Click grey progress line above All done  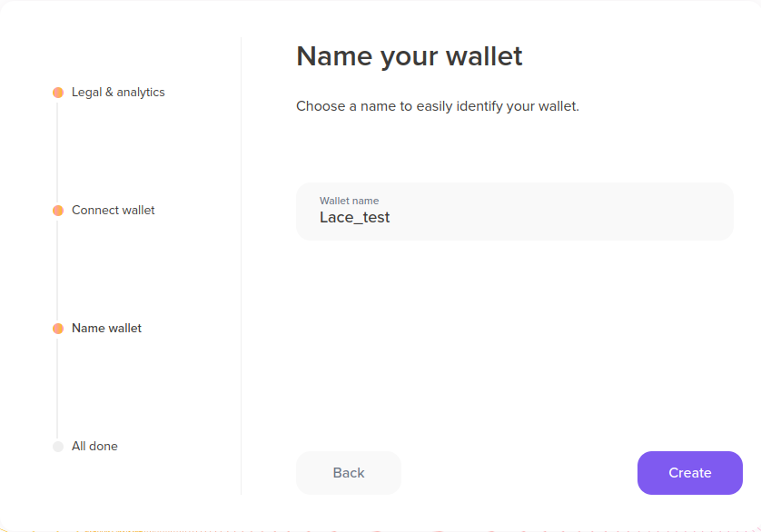58,388
